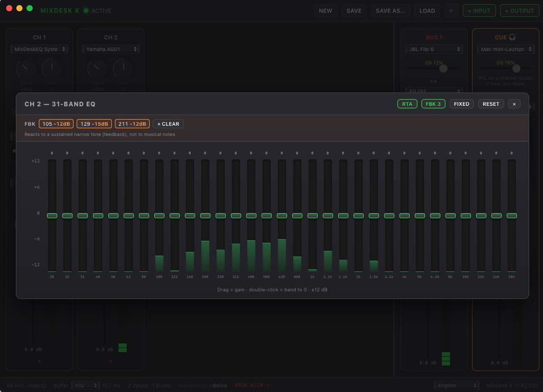Click the CUE OS 75% volume slider knob
Image resolution: width=543 pixels, height=392 pixels.
pyautogui.click(x=516, y=68)
